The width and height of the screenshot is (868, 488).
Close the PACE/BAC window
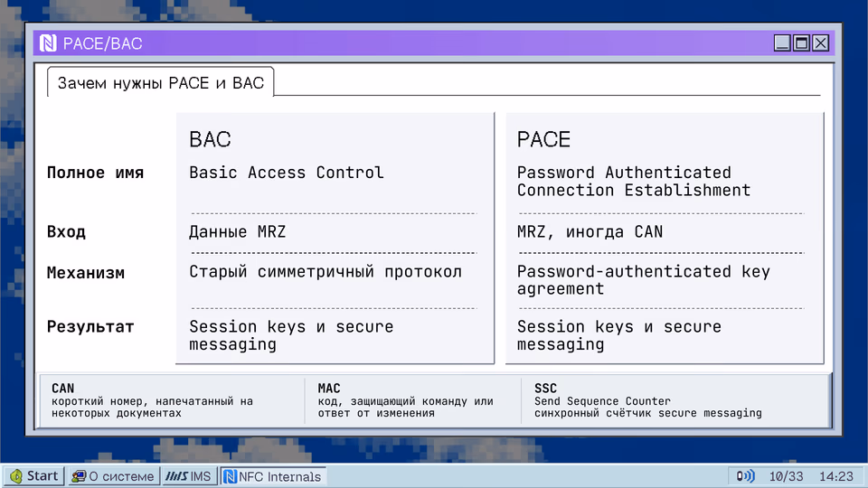click(820, 43)
